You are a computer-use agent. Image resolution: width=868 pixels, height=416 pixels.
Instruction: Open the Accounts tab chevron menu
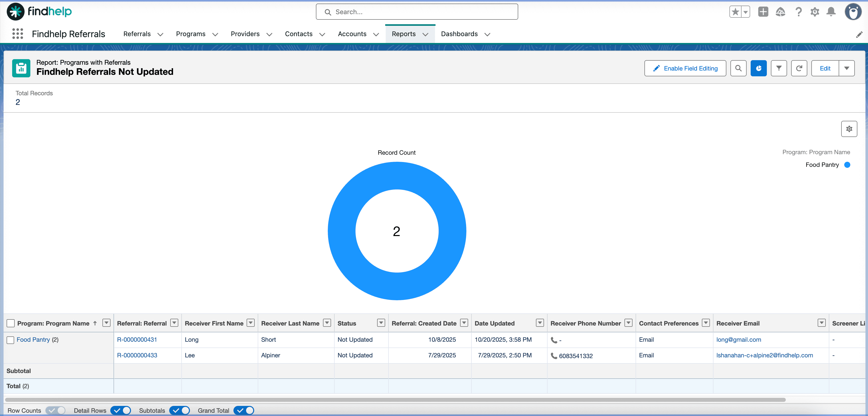click(376, 34)
